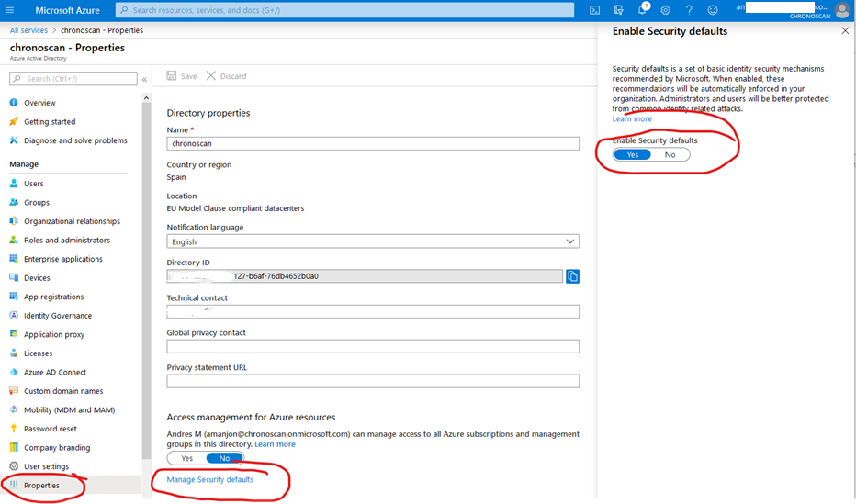
Task: Click the feedback smiley icon
Action: pyautogui.click(x=713, y=10)
